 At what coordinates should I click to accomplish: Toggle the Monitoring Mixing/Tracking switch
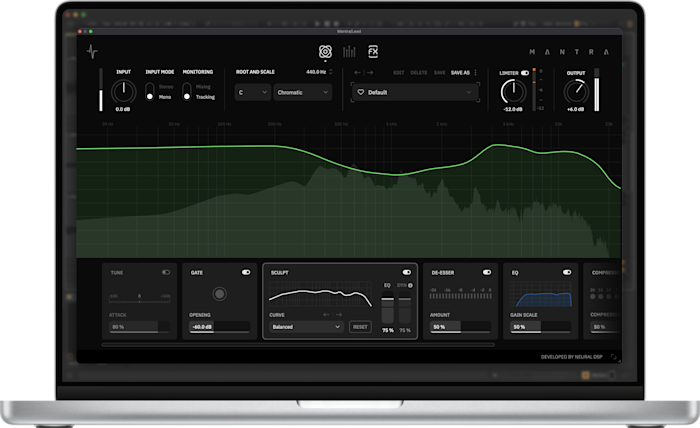click(187, 91)
